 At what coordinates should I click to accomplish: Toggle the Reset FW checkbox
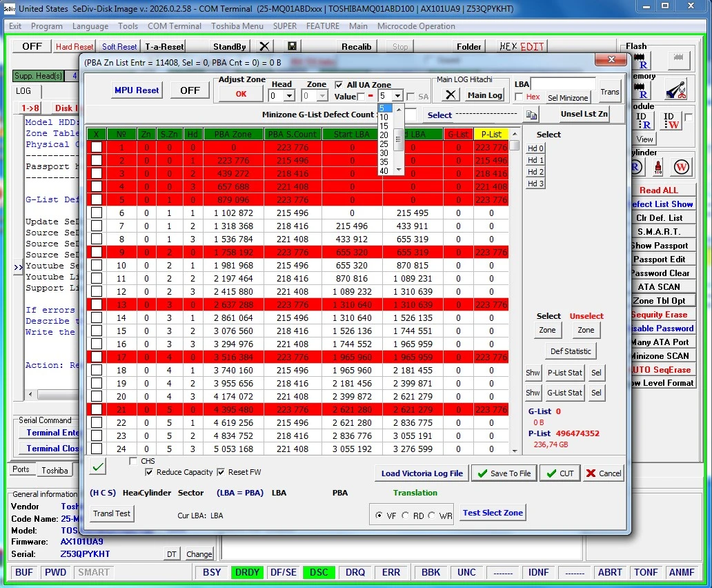pos(221,472)
